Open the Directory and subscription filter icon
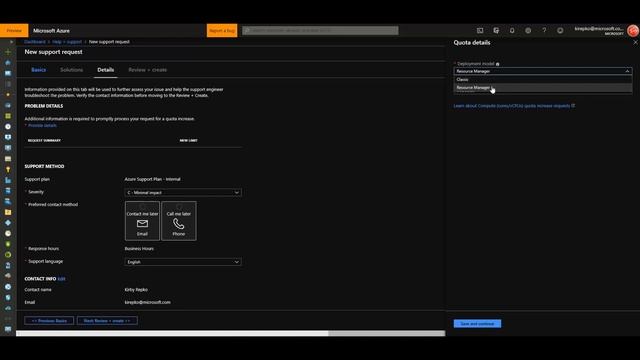The height and width of the screenshot is (360, 640). pyautogui.click(x=496, y=31)
